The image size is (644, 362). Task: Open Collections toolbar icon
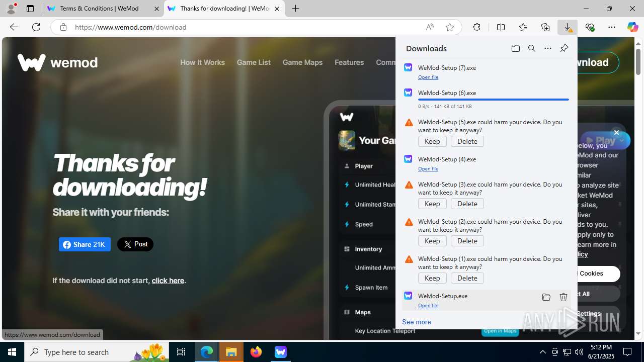545,27
